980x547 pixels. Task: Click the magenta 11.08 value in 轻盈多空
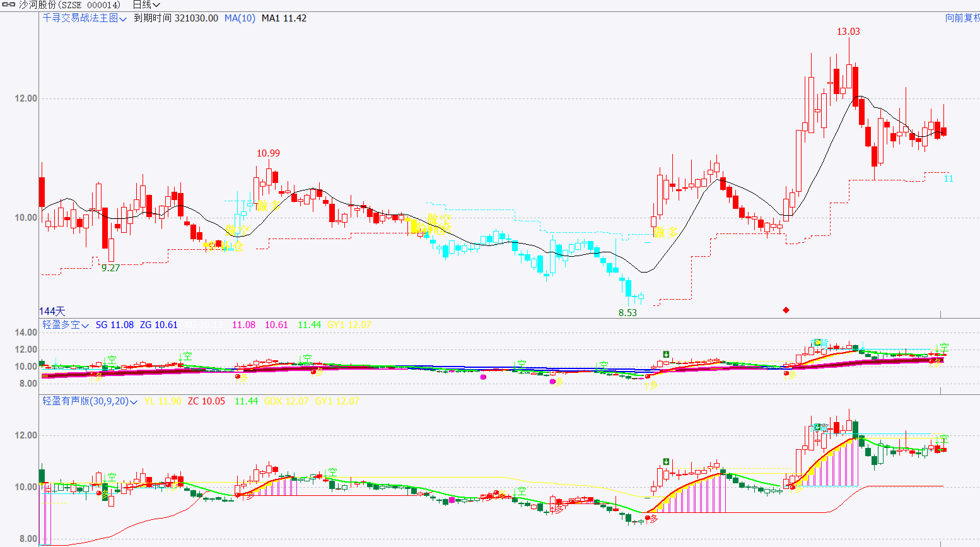(243, 325)
